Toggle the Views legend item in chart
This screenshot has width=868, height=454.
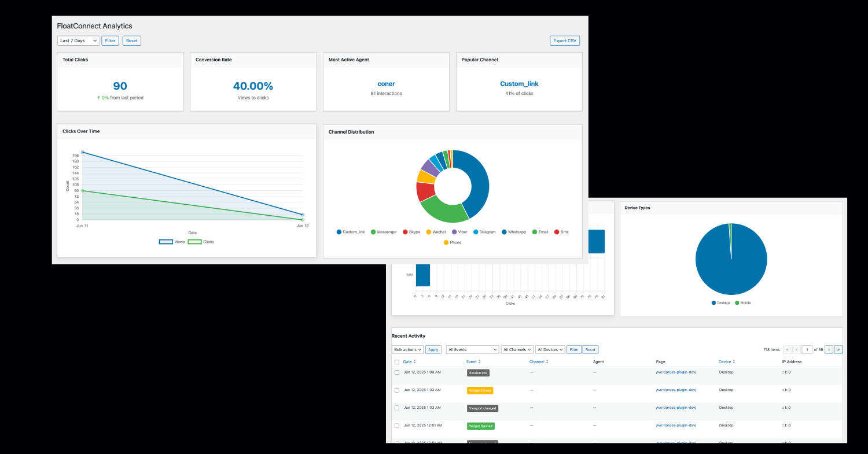tap(172, 242)
